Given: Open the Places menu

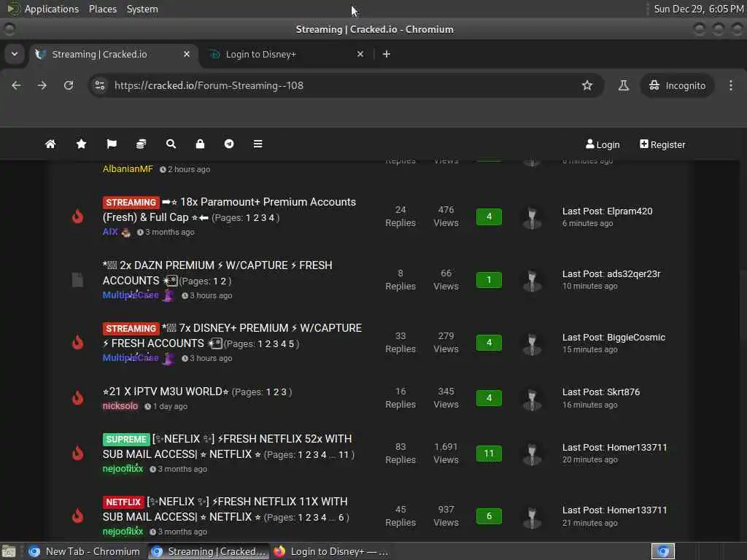Looking at the screenshot, I should point(103,9).
